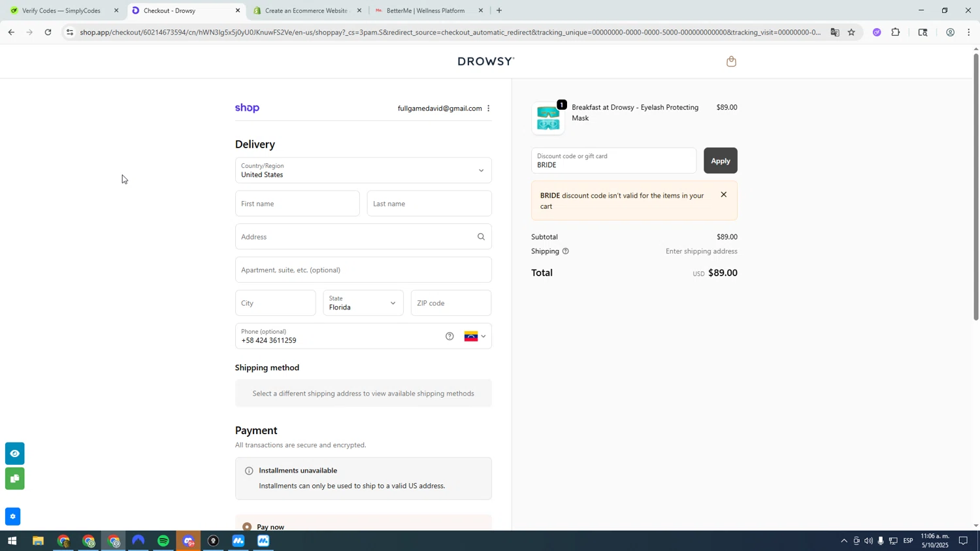Click the Breakfast at Drowsy product name
This screenshot has height=551, width=980.
pyautogui.click(x=635, y=113)
